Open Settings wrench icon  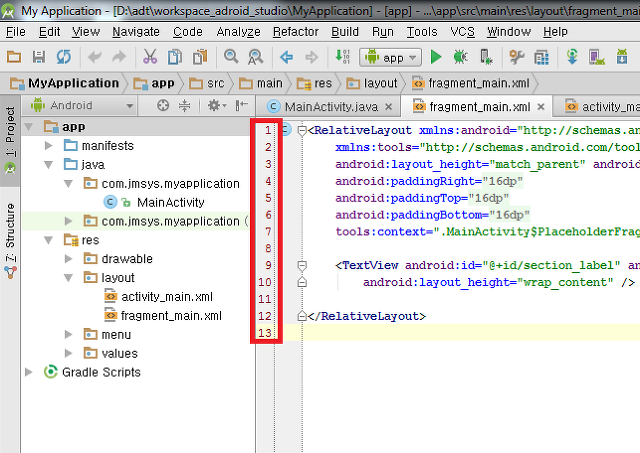(516, 57)
